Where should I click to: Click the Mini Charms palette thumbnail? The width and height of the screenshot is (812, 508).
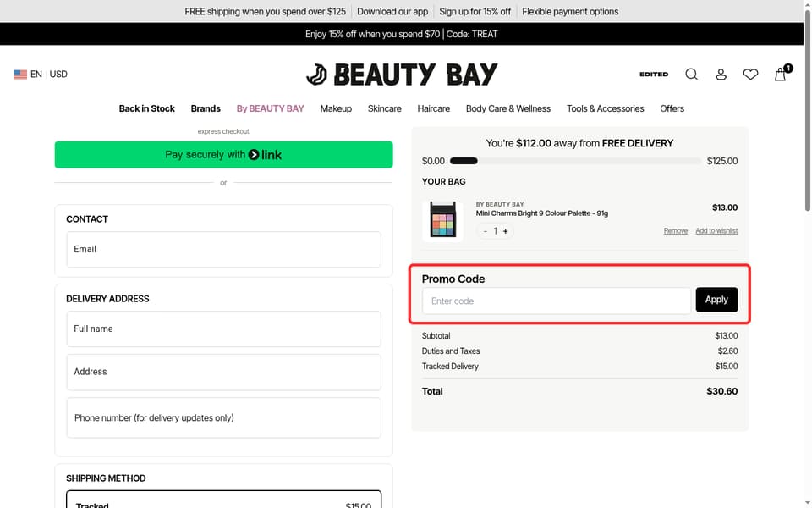[442, 219]
